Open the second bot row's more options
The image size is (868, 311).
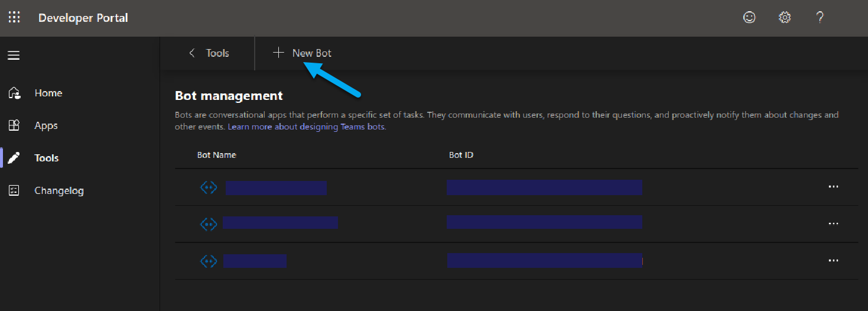point(834,223)
